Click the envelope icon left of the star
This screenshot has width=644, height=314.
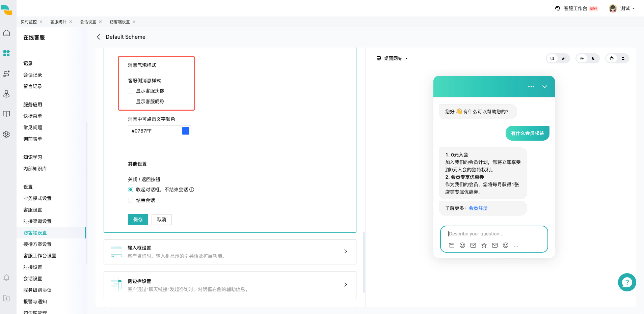[473, 245]
